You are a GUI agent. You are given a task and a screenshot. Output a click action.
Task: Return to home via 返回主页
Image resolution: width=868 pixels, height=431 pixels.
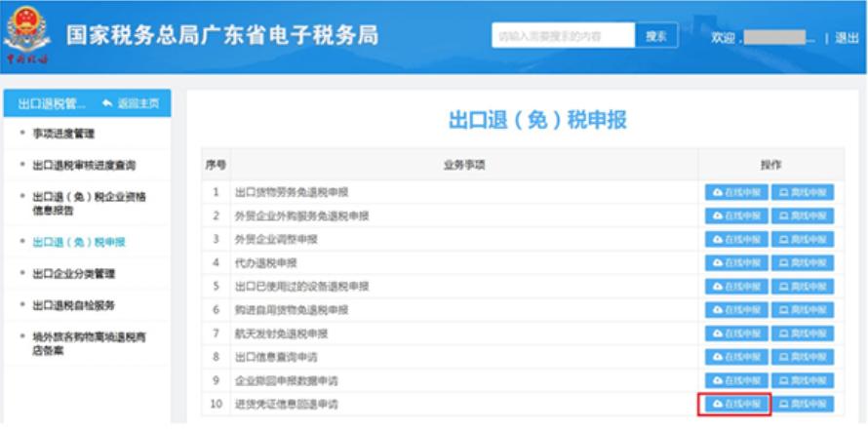pyautogui.click(x=132, y=103)
